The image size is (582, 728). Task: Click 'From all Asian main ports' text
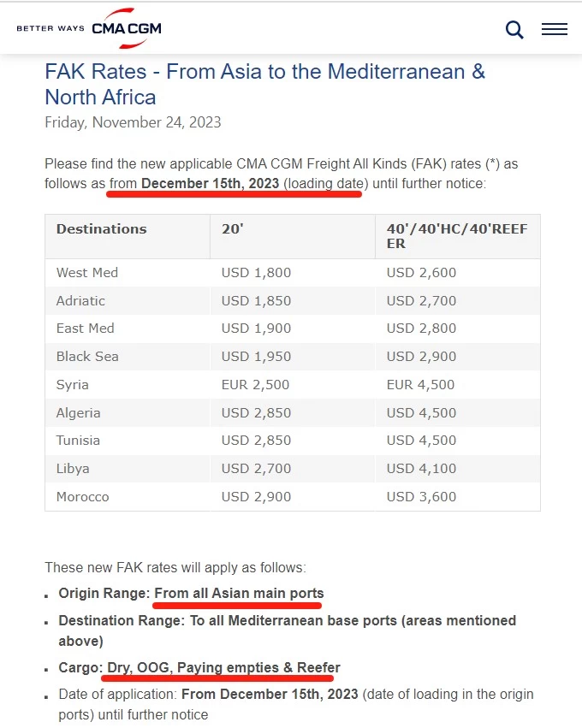pos(239,594)
